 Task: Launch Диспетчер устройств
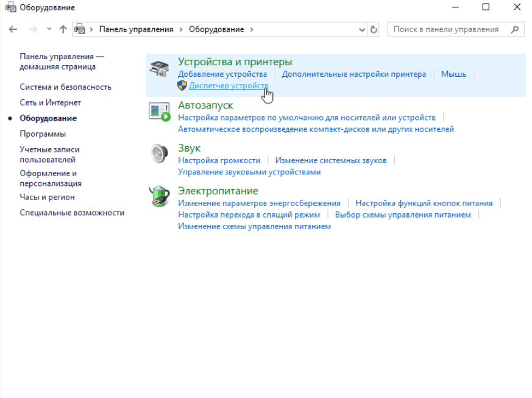click(x=229, y=85)
